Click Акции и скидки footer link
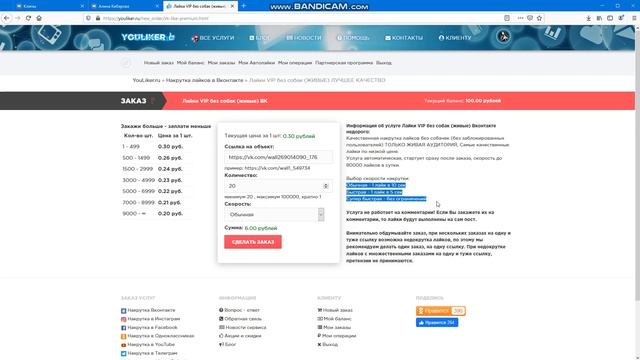The width and height of the screenshot is (640, 360). click(x=242, y=336)
